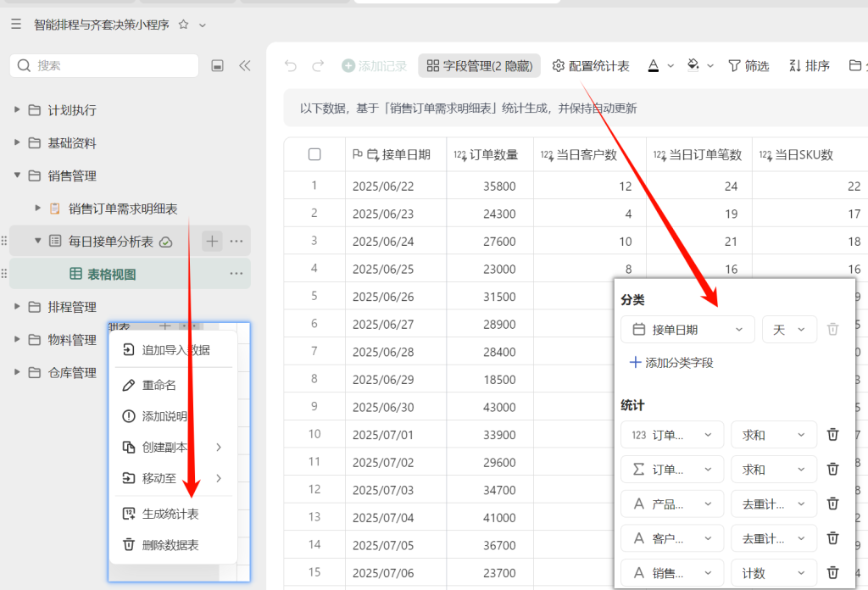
Task: Toggle the select-all header checkbox
Action: pos(314,154)
